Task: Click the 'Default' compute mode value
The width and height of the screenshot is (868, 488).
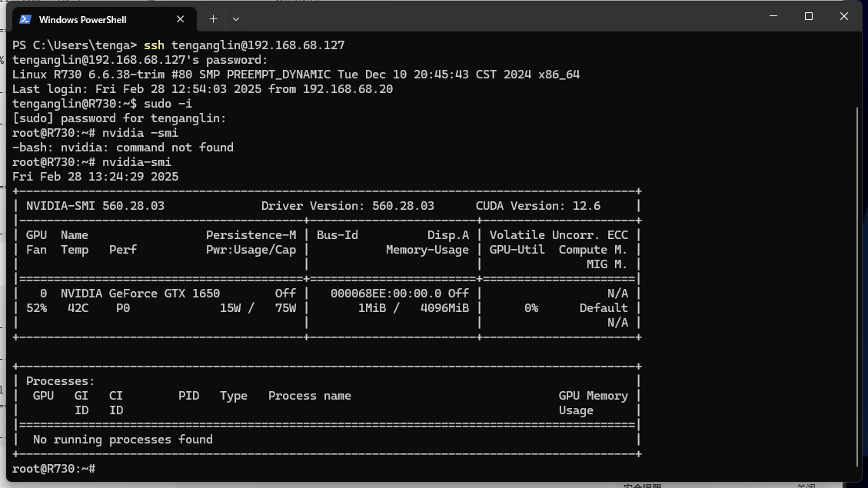Action: (x=604, y=308)
